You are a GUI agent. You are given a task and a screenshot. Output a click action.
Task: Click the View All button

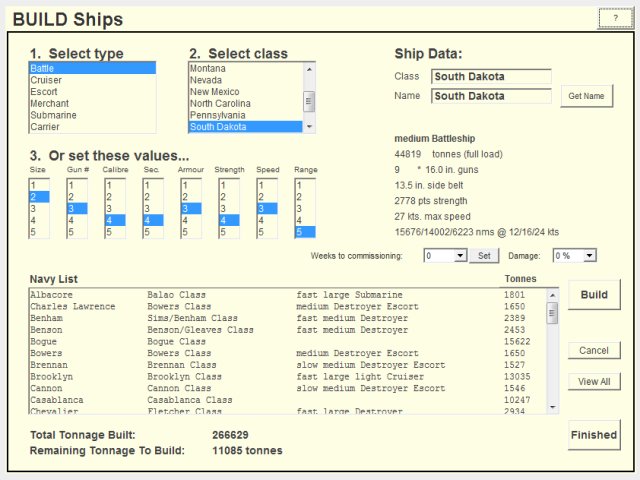pyautogui.click(x=594, y=382)
